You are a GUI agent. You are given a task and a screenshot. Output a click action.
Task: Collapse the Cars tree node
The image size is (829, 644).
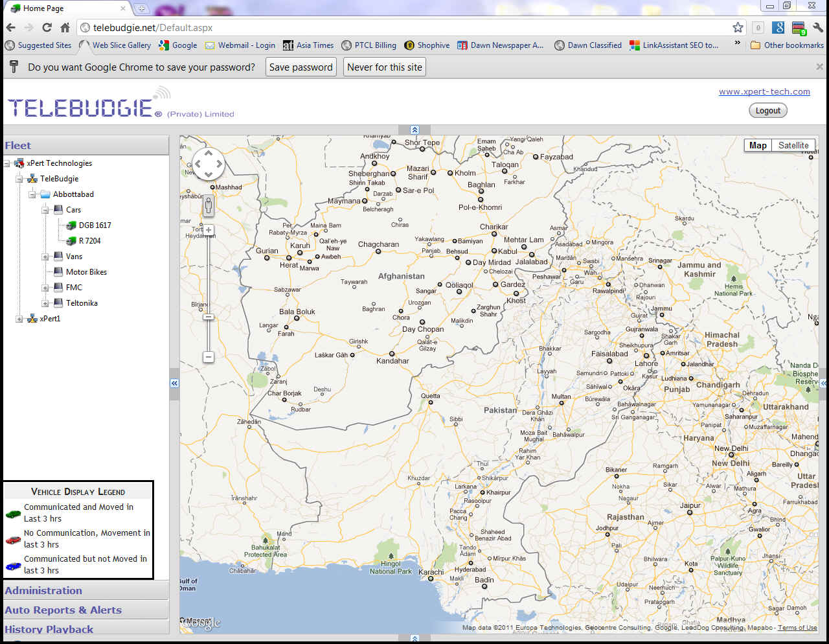45,210
